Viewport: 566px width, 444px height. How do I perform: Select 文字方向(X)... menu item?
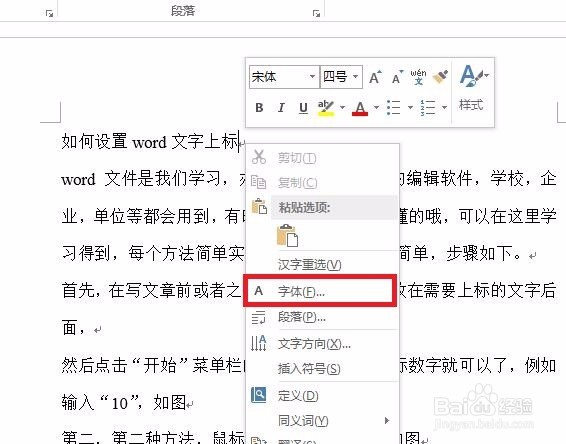coord(322,344)
